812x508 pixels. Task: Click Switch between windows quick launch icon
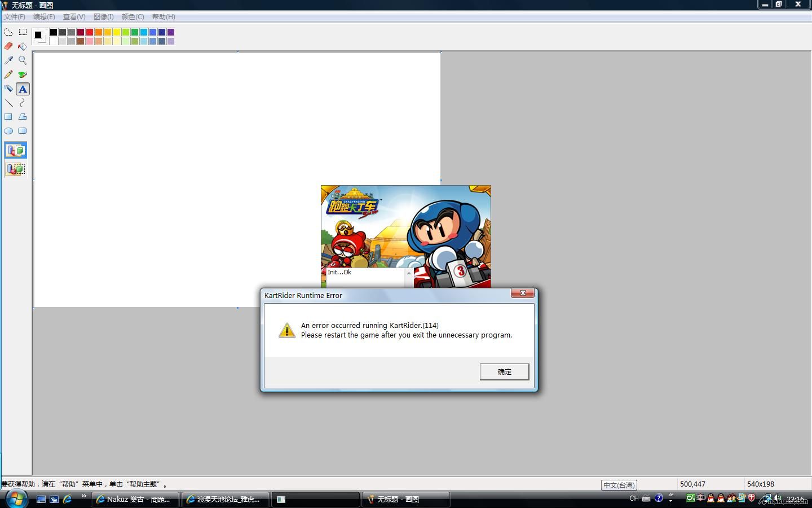click(54, 500)
